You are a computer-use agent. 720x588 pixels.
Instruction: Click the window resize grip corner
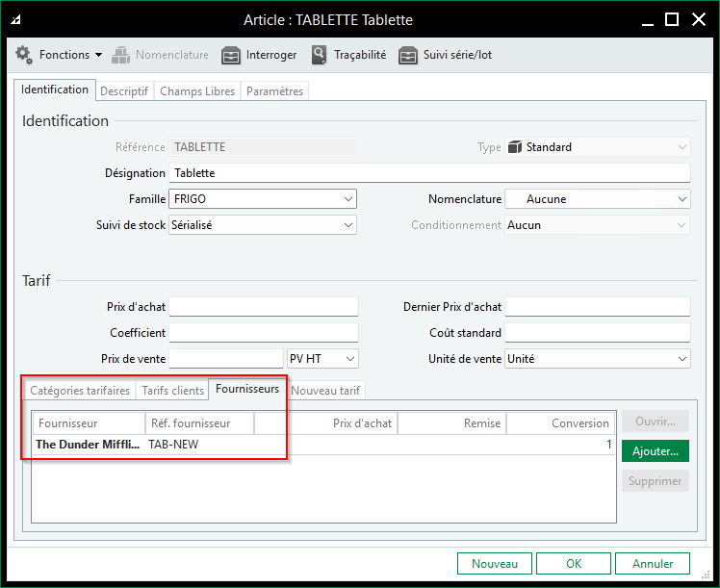coord(707,575)
